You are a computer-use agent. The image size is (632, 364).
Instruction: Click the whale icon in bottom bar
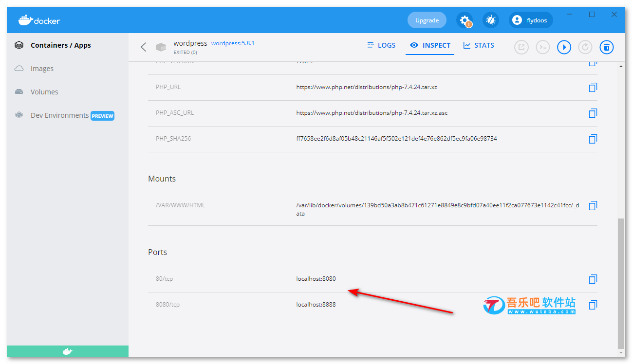pyautogui.click(x=68, y=351)
